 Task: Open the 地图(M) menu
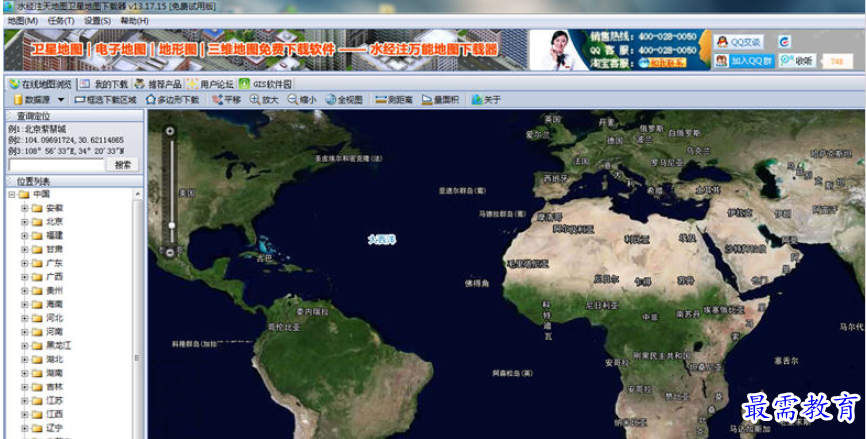click(x=23, y=21)
